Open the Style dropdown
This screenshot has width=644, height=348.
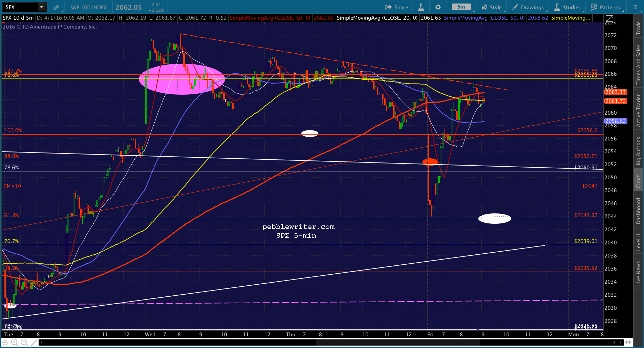pyautogui.click(x=492, y=7)
